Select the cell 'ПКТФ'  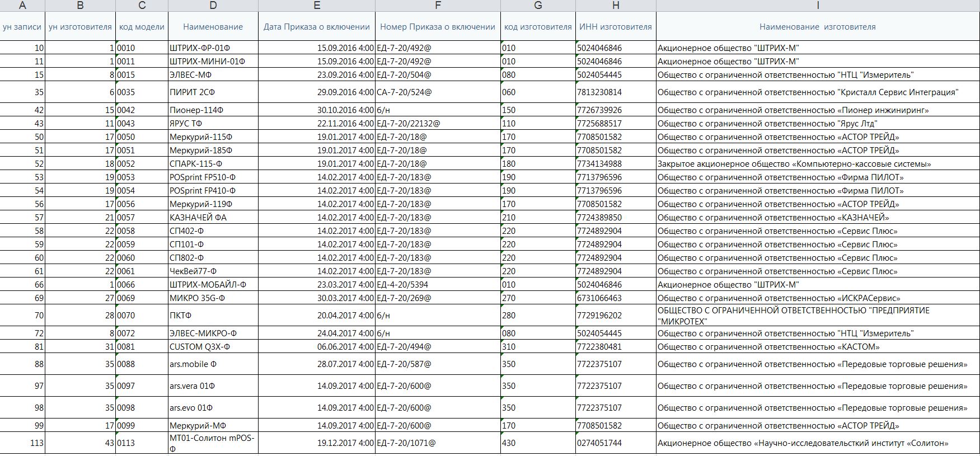pos(213,315)
